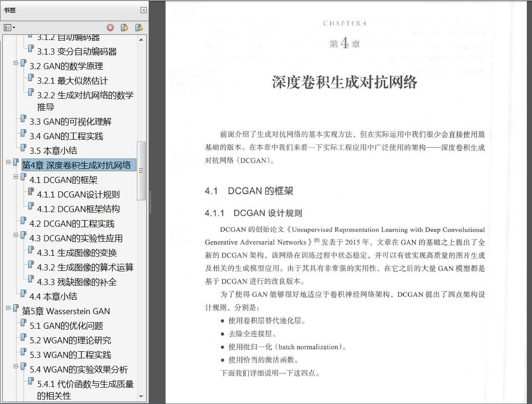Viewport: 532px width, 404px height.
Task: Open bookmark 3.2.2 生成对抗网络的数学推导
Action: tap(85, 101)
